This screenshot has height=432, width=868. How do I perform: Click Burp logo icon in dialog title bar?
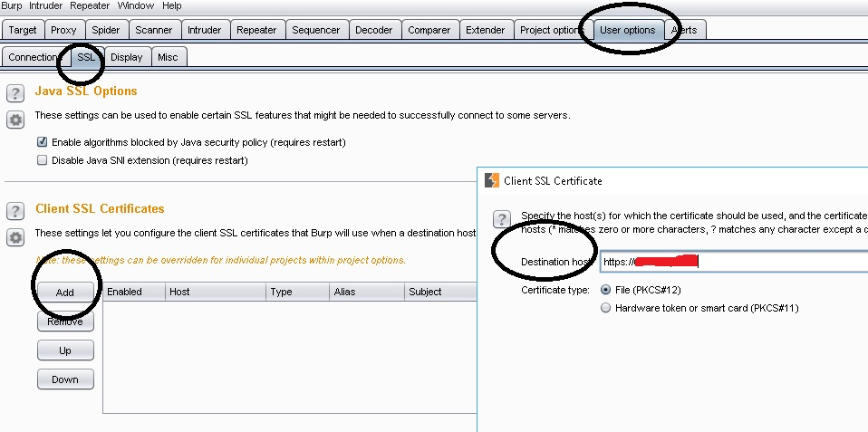491,180
